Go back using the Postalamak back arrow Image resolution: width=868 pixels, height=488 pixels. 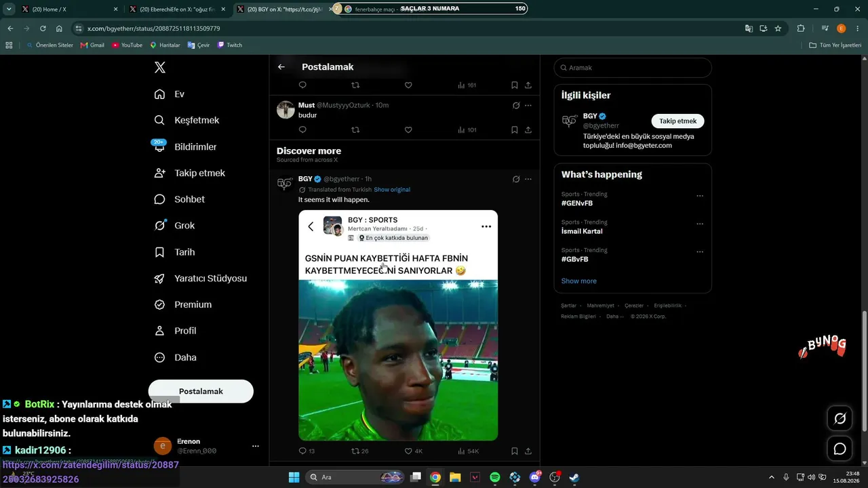(x=281, y=67)
